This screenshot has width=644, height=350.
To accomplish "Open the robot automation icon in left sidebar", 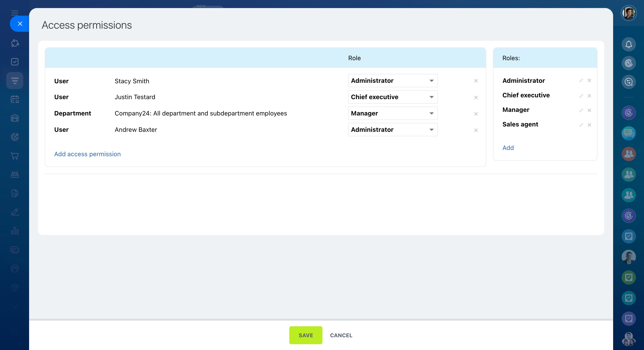I will pos(15,175).
